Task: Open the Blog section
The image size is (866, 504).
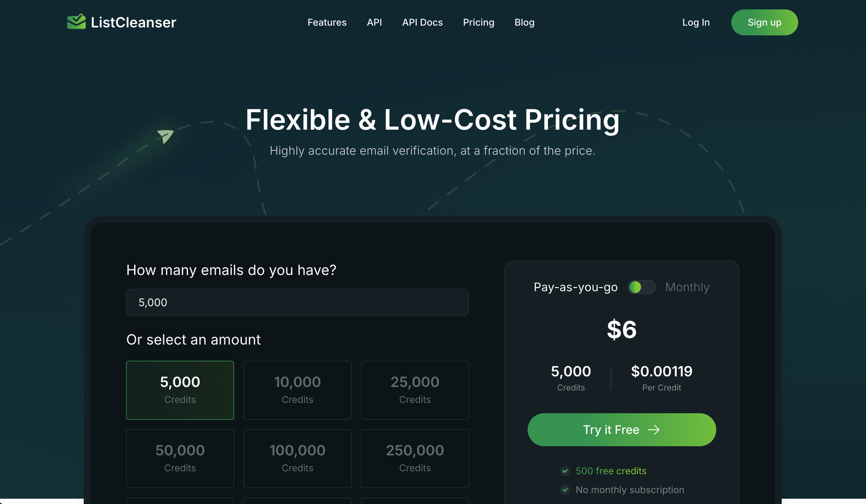Action: tap(524, 22)
